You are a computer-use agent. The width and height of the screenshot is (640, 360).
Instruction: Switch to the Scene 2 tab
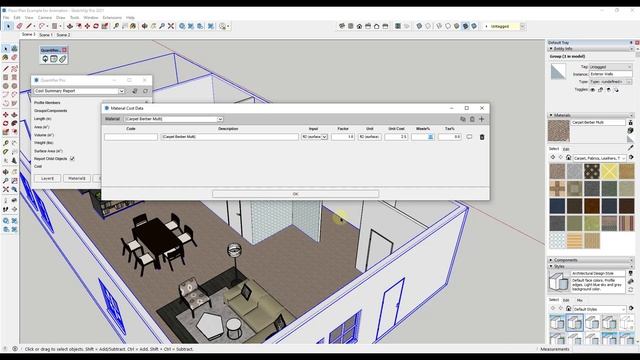pyautogui.click(x=63, y=35)
